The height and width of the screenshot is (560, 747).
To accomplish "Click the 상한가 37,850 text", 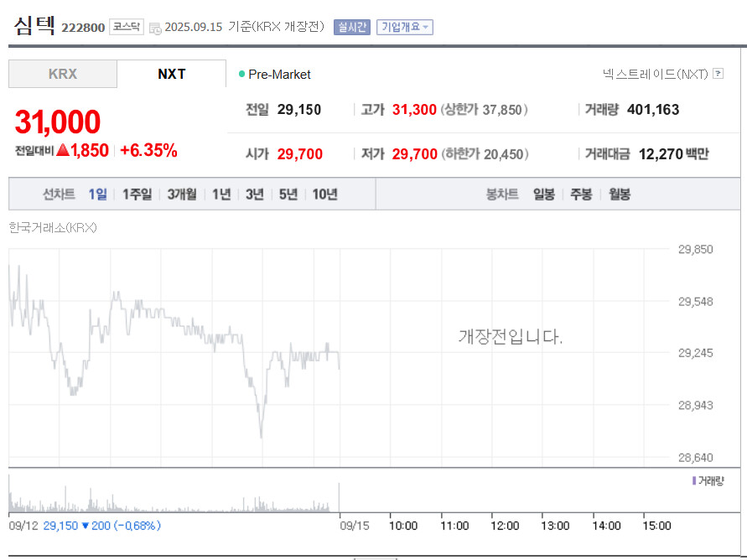I will [x=484, y=110].
